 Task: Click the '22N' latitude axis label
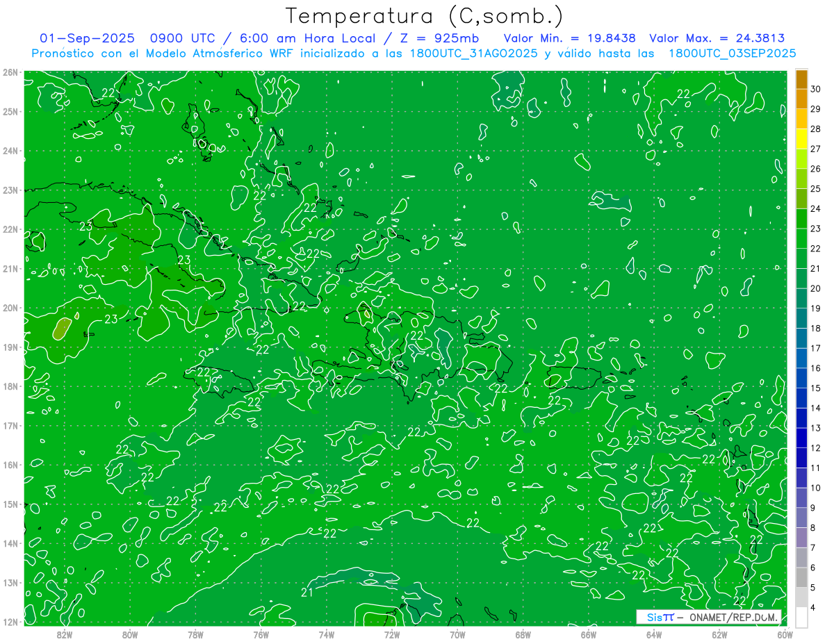point(10,229)
